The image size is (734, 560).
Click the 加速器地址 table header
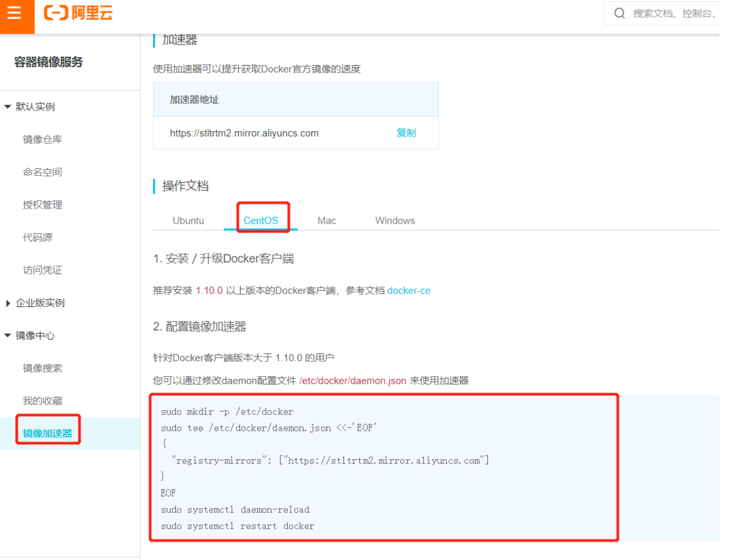(296, 100)
